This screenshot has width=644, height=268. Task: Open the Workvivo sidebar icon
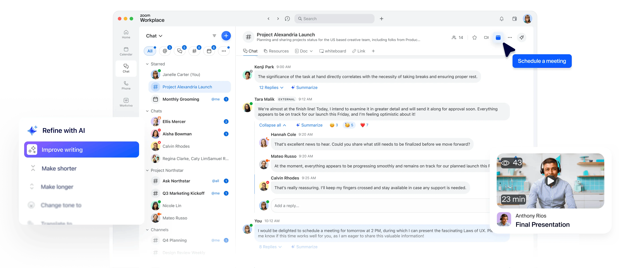pyautogui.click(x=126, y=102)
